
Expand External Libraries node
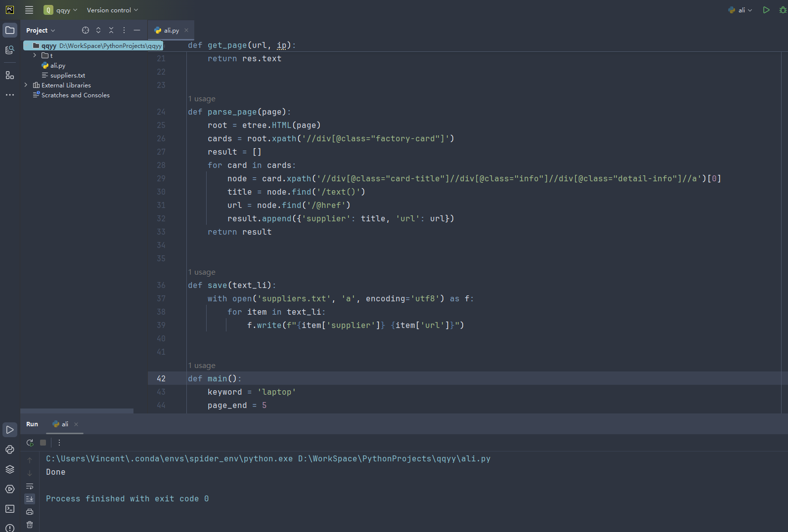26,85
